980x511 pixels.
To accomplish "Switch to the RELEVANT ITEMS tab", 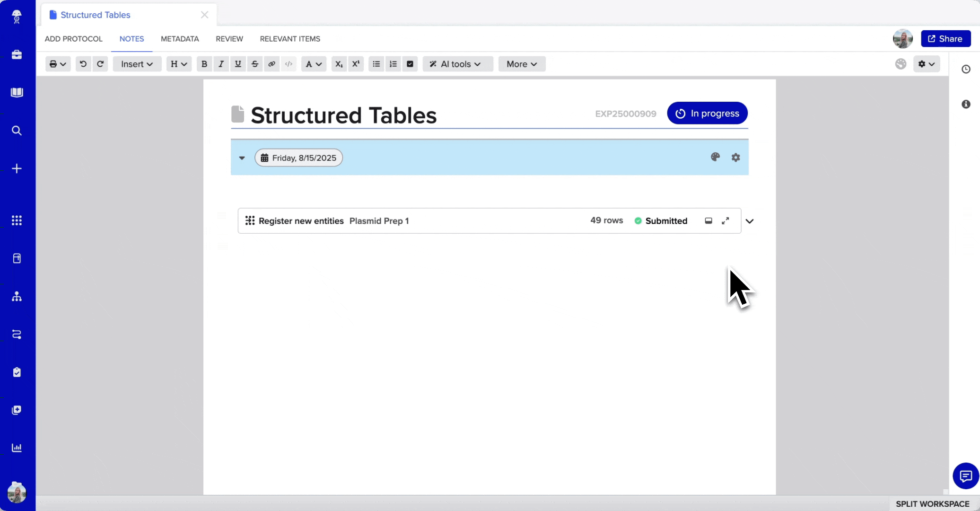I will click(290, 39).
